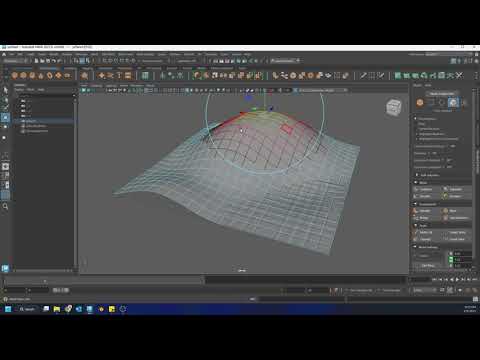Choose the Select tool in the toolbox
Screen dimensions: 480x360
click(x=5, y=90)
